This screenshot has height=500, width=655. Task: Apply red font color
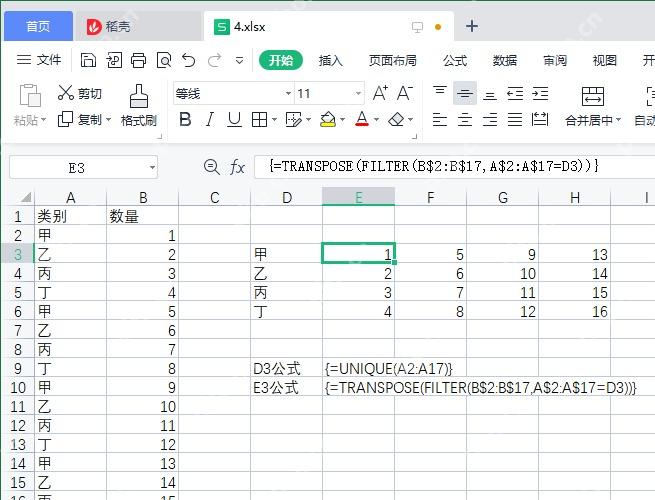tap(362, 119)
